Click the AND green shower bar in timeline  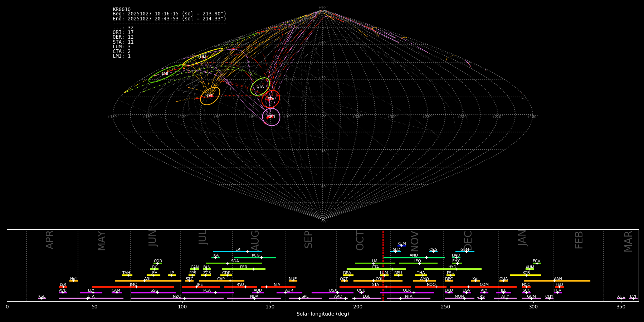pos(414,258)
